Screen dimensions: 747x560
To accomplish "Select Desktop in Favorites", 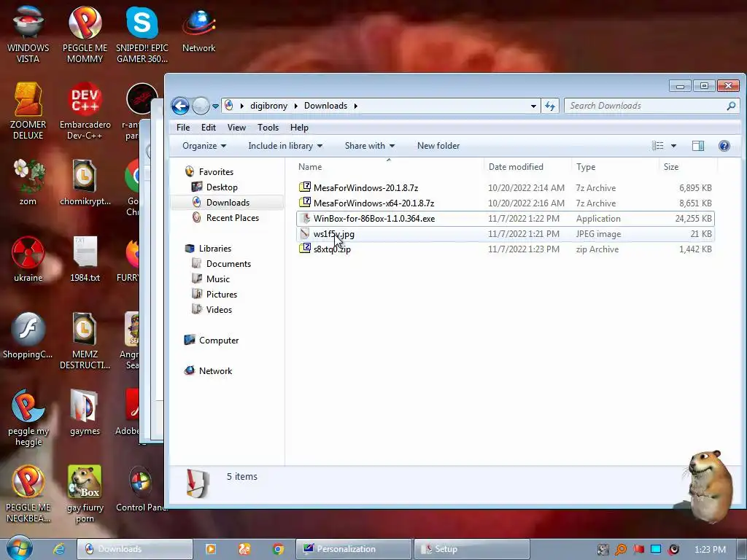I will [222, 187].
